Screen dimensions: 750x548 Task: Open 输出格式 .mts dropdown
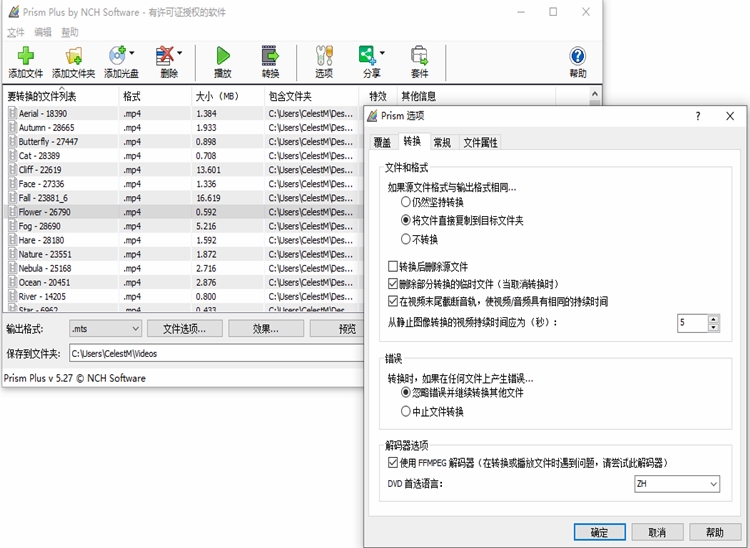click(105, 329)
